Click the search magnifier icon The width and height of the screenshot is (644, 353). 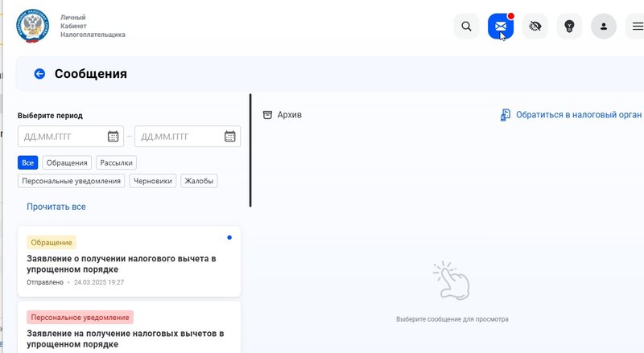[x=466, y=27]
